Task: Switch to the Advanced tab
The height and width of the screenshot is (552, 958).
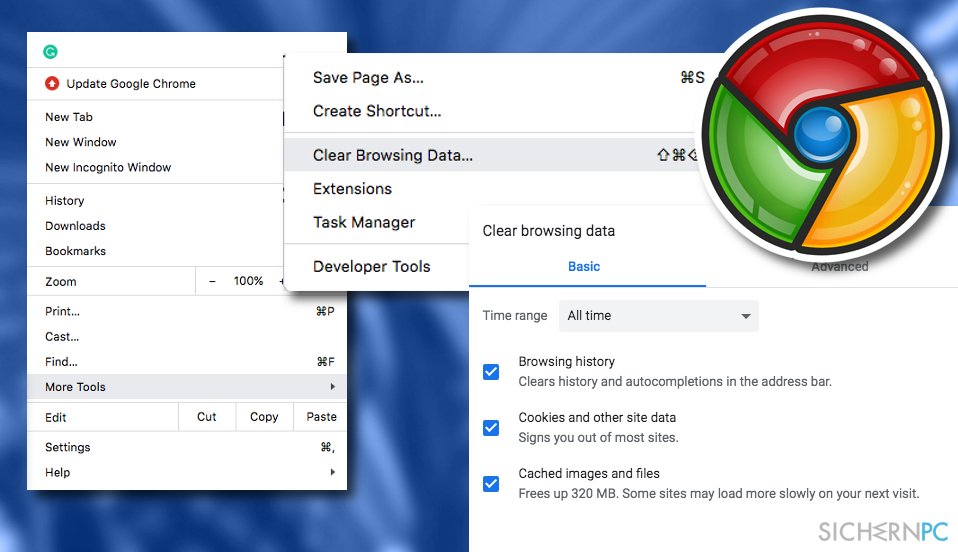Action: [839, 267]
